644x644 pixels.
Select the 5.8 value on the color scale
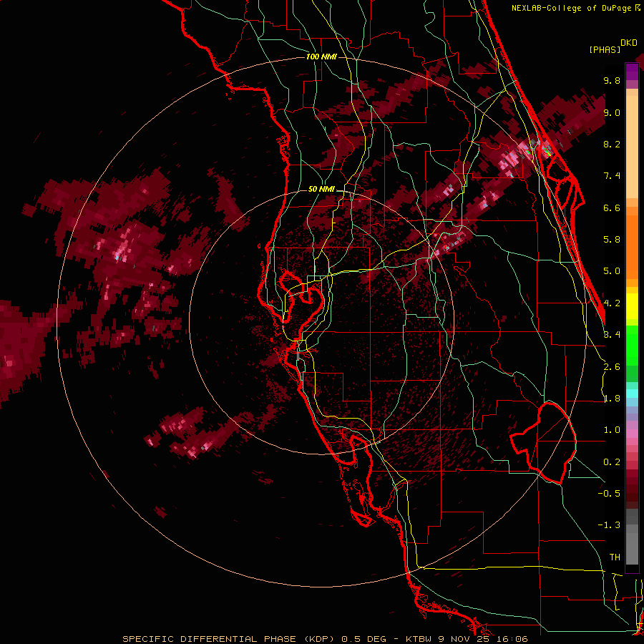point(612,240)
